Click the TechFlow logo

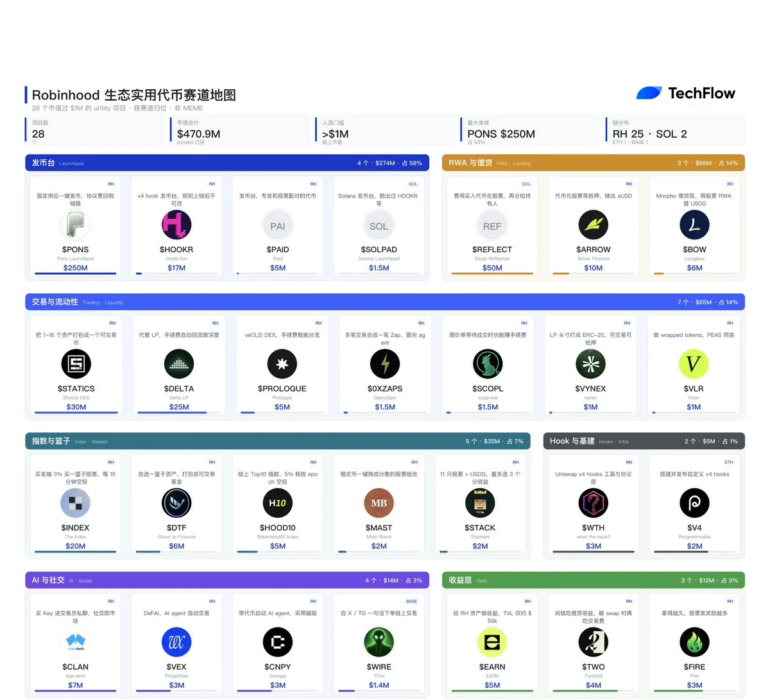coord(685,94)
